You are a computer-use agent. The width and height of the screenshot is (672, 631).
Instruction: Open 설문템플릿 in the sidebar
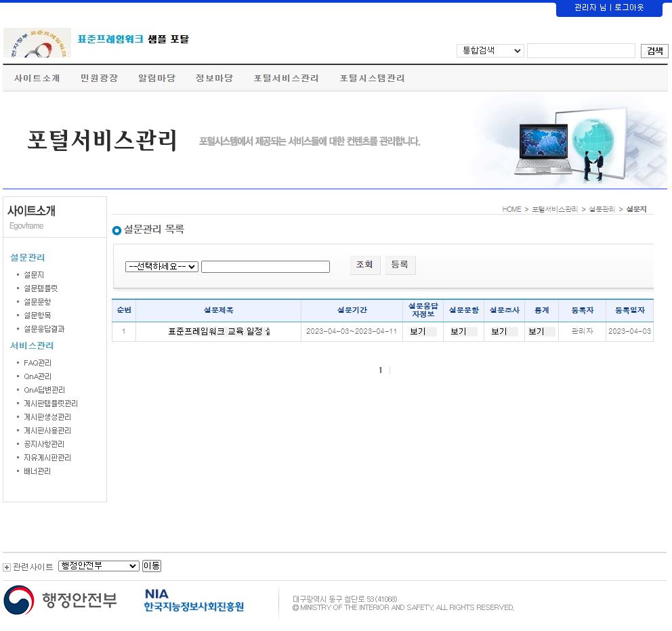point(41,288)
